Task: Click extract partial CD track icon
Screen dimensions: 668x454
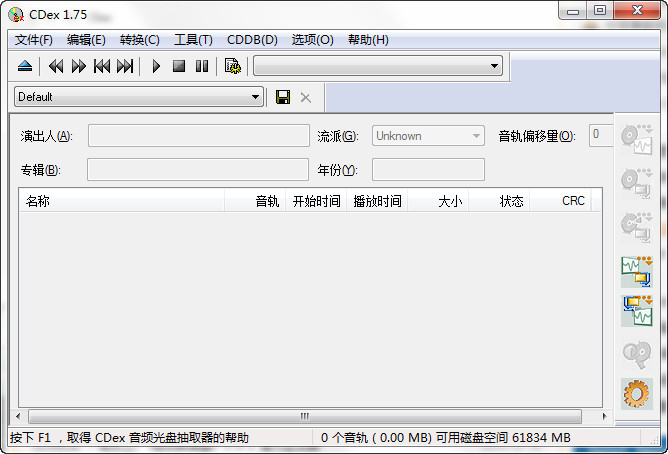Action: click(637, 228)
